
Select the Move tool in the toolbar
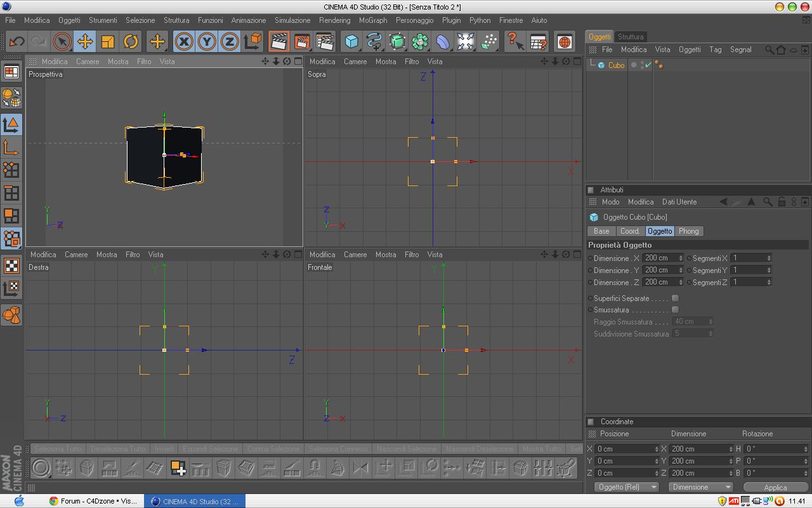click(85, 42)
